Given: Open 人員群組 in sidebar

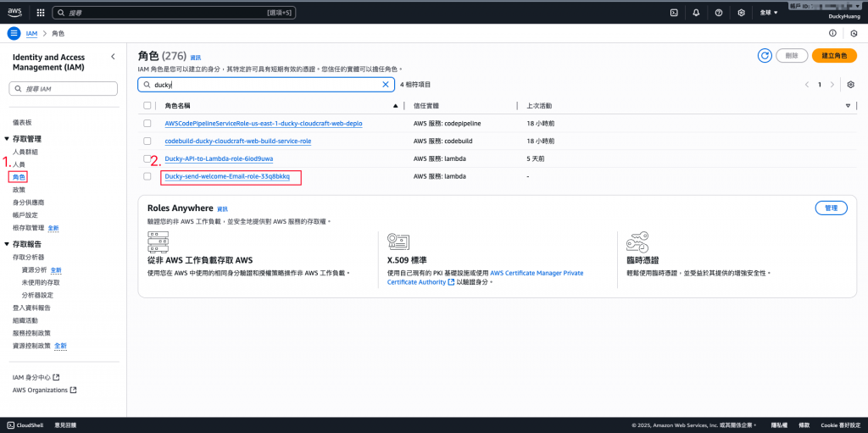Looking at the screenshot, I should point(25,152).
